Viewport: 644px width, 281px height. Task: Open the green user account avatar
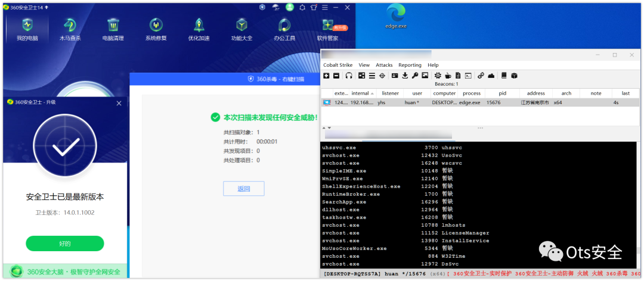(x=290, y=7)
